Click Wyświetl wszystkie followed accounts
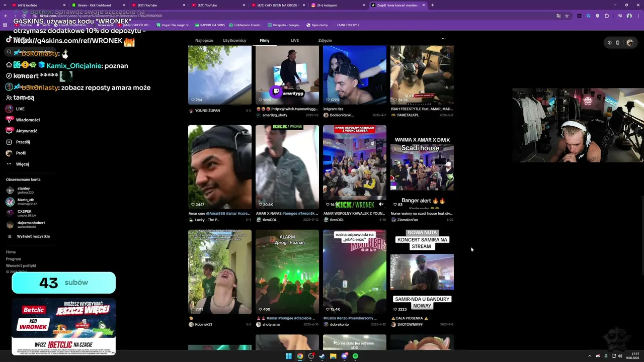 click(33, 236)
